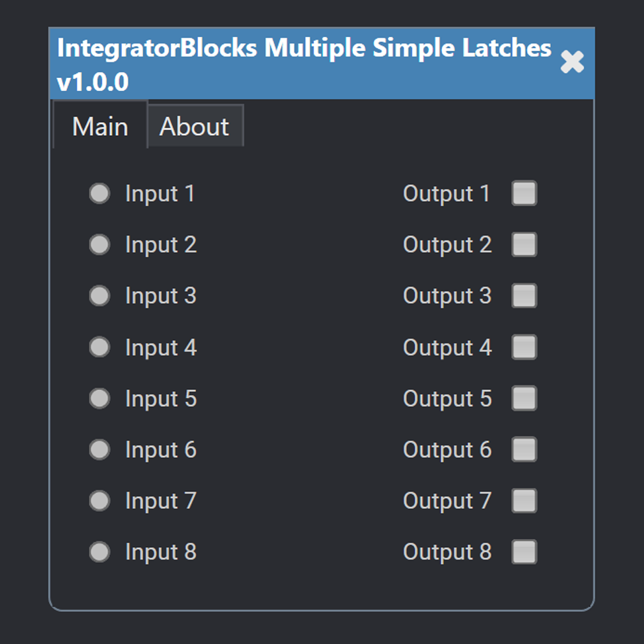Check the Output 3 box
The height and width of the screenshot is (644, 644).
coord(524,296)
